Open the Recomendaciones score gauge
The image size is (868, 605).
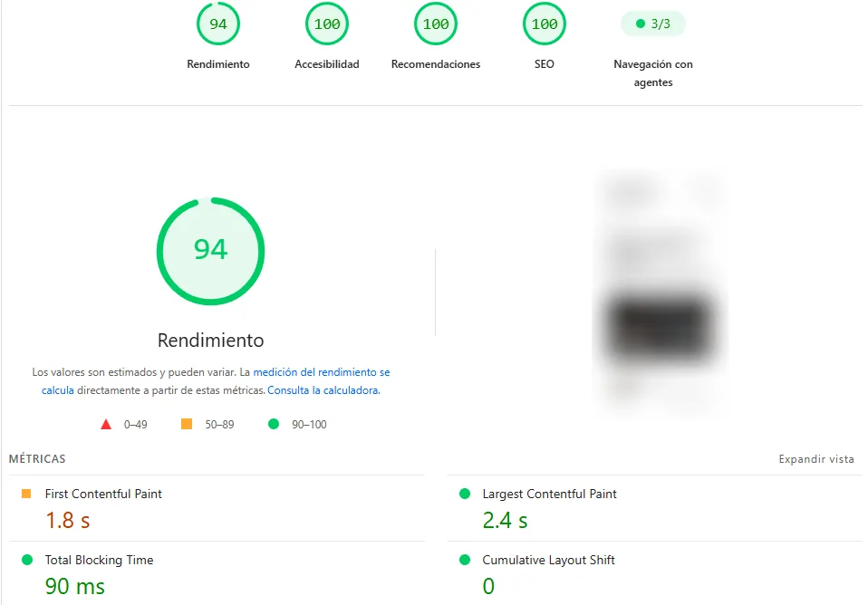click(436, 24)
